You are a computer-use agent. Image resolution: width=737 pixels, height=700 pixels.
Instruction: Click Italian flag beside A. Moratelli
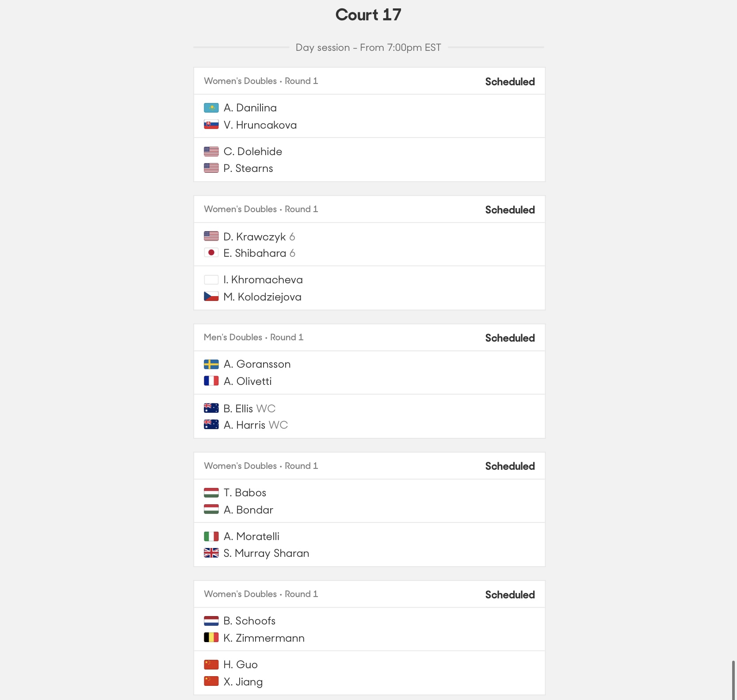(x=211, y=536)
